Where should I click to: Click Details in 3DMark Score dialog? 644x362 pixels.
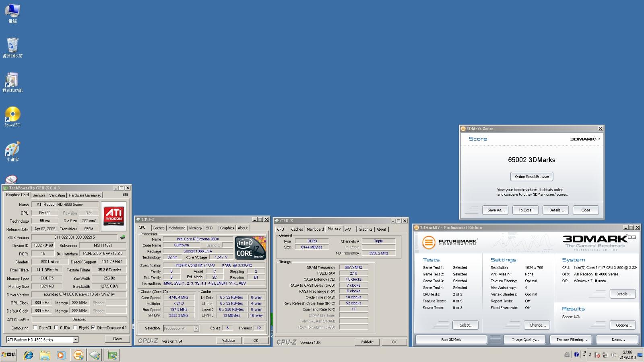coord(556,210)
